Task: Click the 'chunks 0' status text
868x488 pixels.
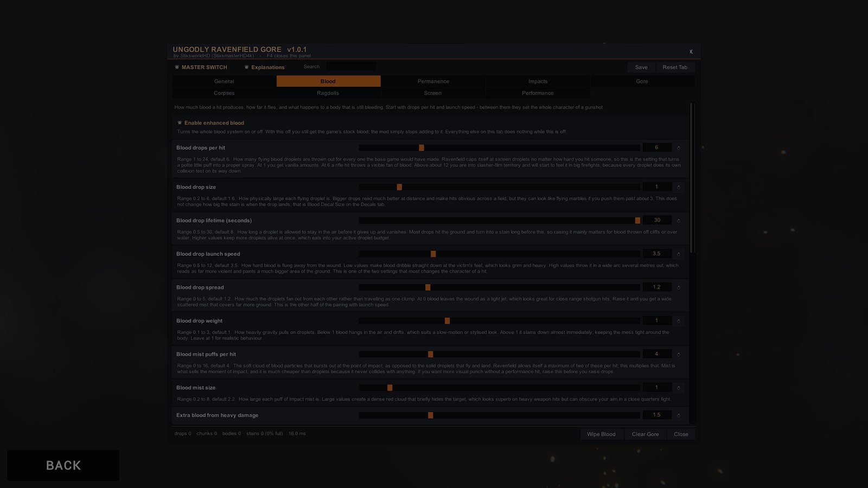Action: pos(207,434)
